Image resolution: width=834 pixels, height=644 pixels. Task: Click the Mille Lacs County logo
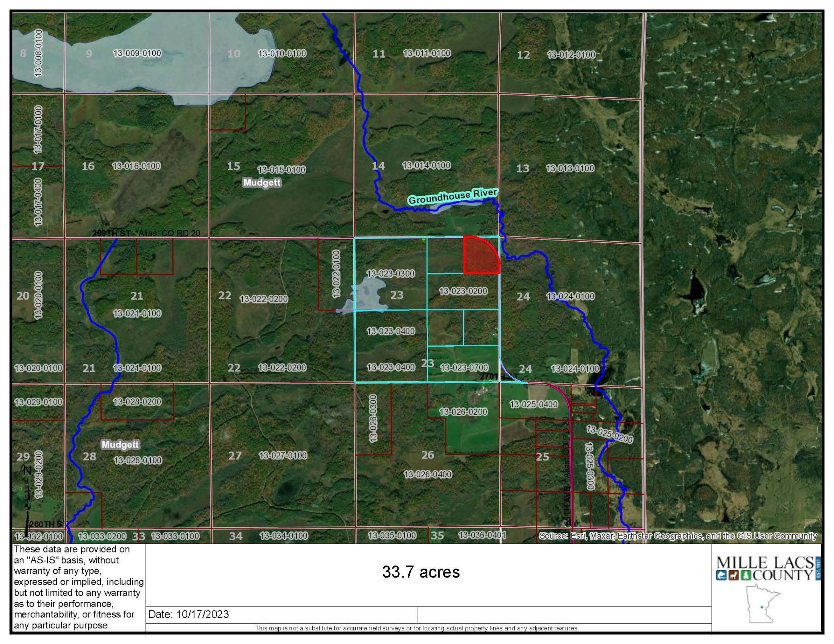[768, 568]
